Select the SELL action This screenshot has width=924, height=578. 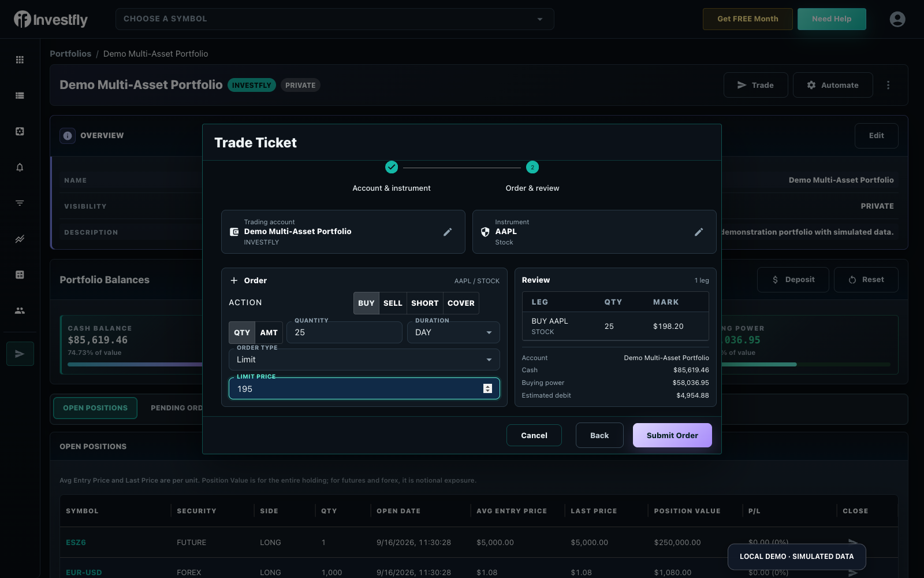click(x=393, y=303)
